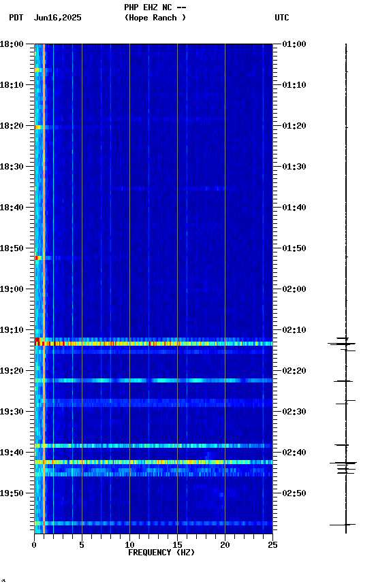Click the 02:50 UTC time label
The image size is (376, 588).
(294, 493)
